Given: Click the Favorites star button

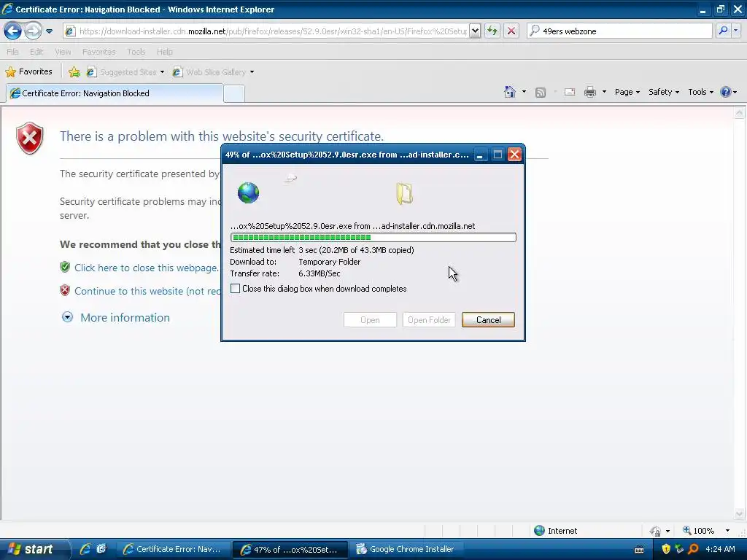Looking at the screenshot, I should [x=28, y=72].
